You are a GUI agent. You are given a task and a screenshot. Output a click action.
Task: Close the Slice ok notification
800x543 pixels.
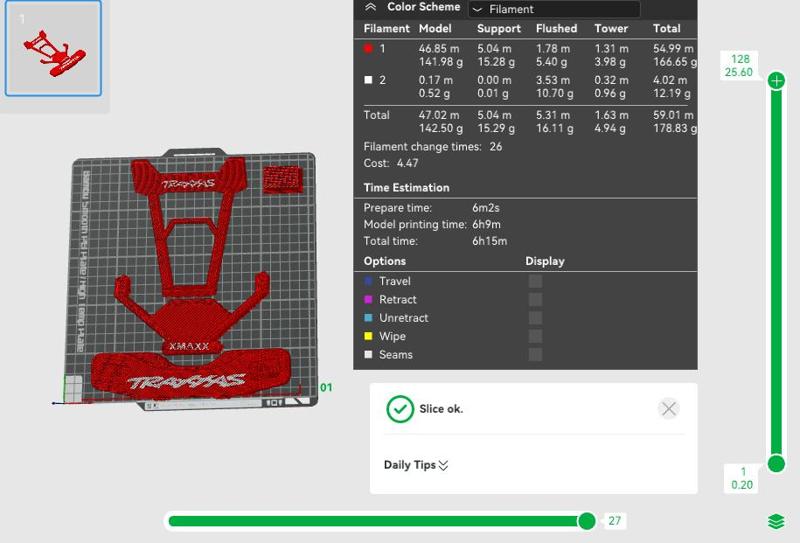pyautogui.click(x=668, y=409)
